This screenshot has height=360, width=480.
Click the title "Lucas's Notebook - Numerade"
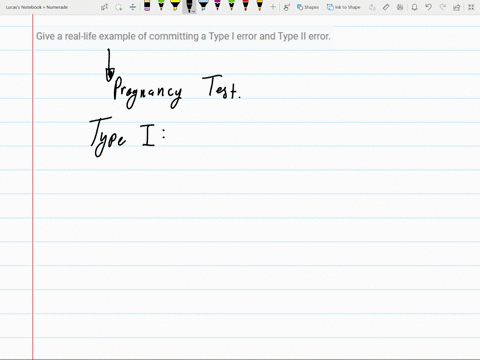click(37, 7)
